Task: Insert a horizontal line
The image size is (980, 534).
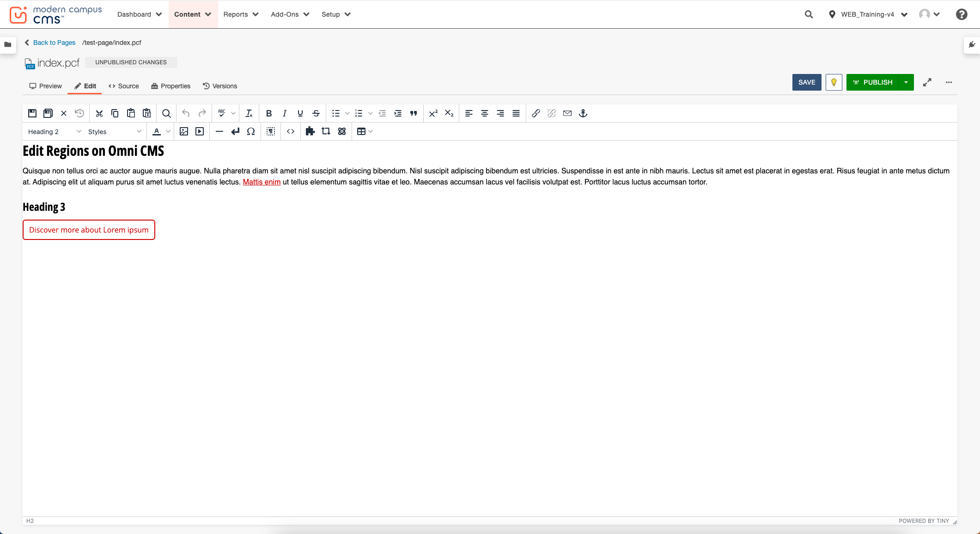Action: pos(219,132)
